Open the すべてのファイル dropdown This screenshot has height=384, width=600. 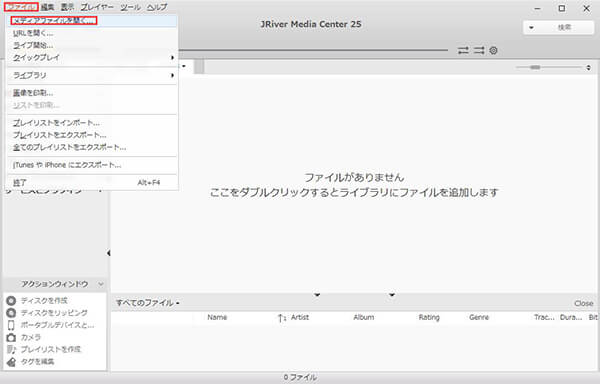(x=148, y=303)
